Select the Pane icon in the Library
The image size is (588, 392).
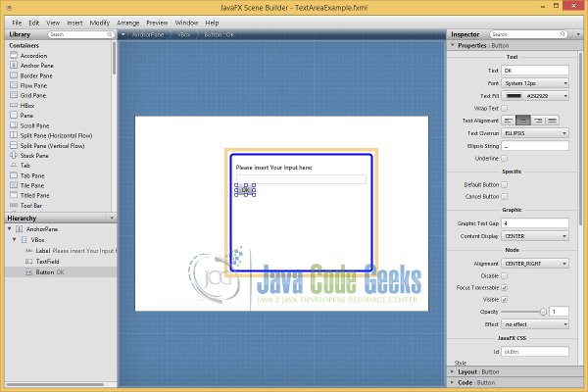point(14,115)
